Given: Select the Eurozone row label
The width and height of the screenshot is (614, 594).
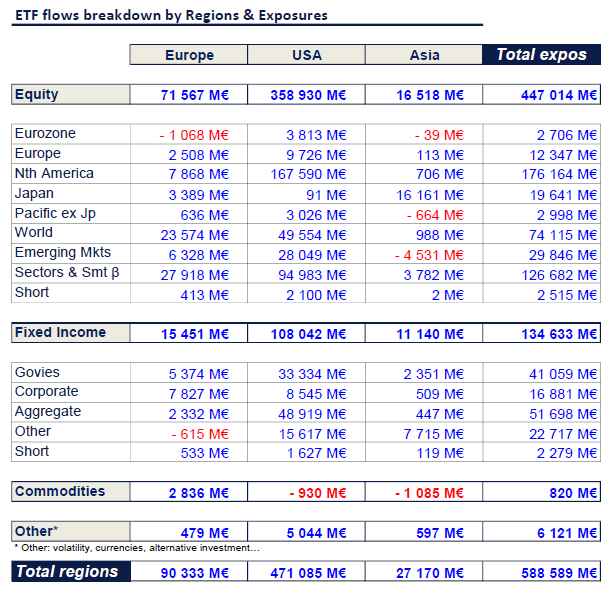Looking at the screenshot, I should coord(45,134).
